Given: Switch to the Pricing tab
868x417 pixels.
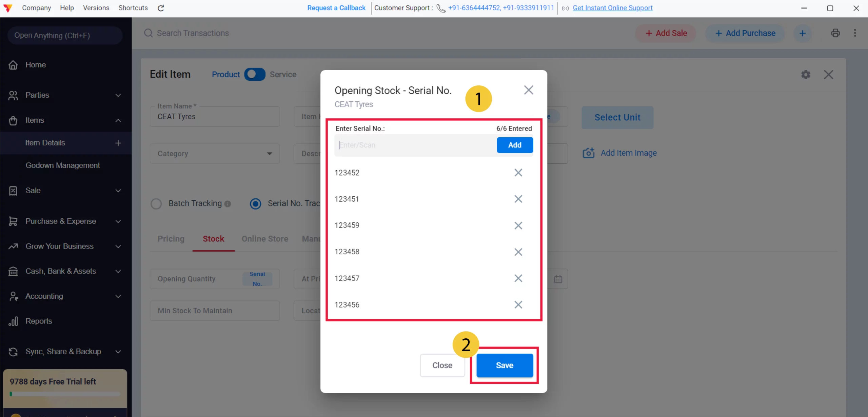Looking at the screenshot, I should coord(171,239).
